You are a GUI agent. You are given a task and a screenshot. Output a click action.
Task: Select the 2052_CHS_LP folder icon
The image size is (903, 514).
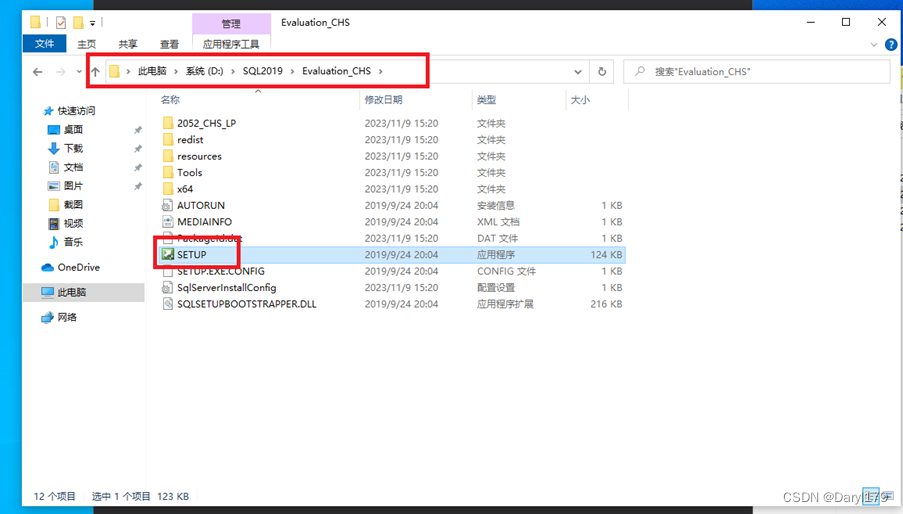click(x=168, y=123)
